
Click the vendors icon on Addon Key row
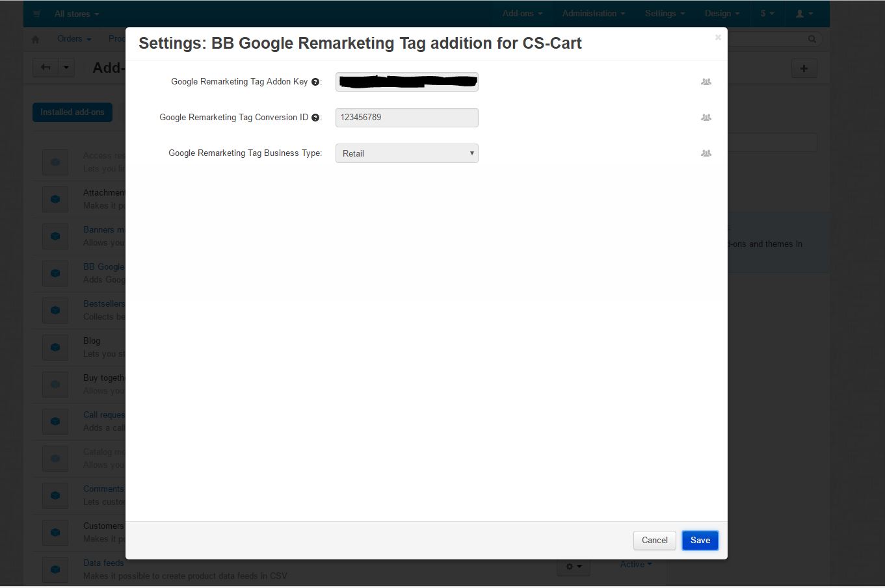tap(706, 82)
